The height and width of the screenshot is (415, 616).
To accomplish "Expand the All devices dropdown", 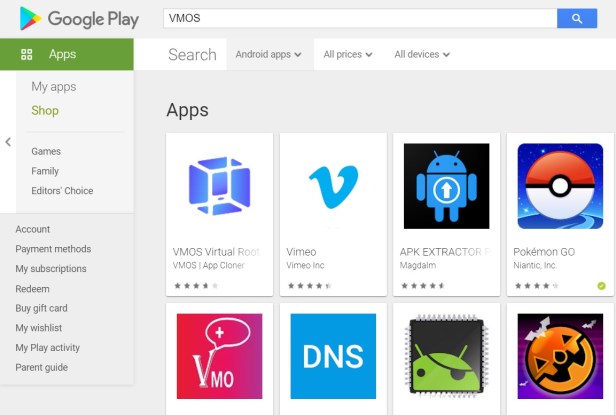I will point(422,55).
